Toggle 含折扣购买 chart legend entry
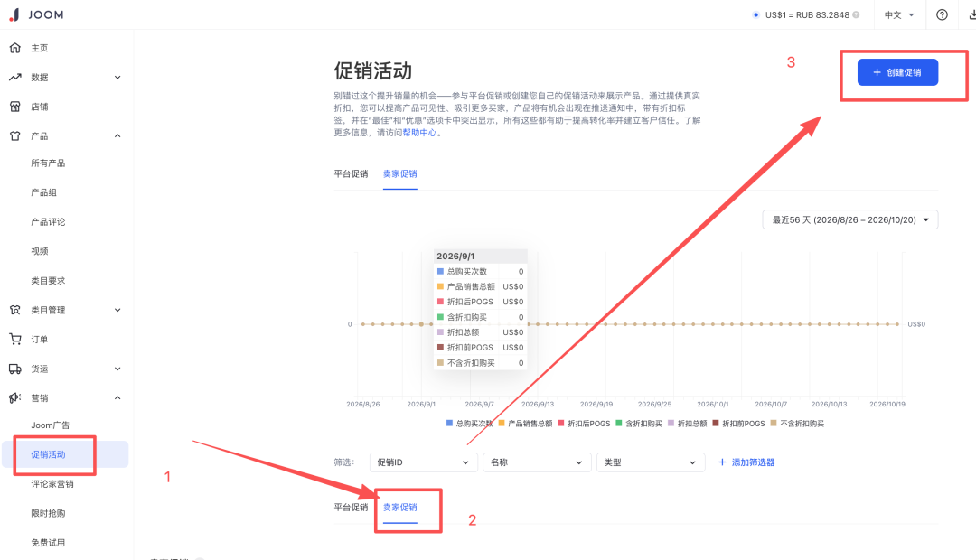This screenshot has width=976, height=560. coord(639,423)
